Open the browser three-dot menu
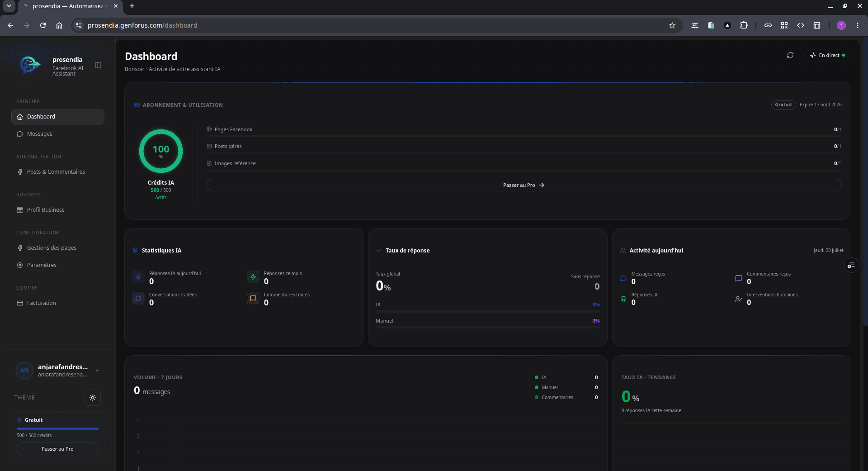The image size is (868, 471). click(x=858, y=25)
